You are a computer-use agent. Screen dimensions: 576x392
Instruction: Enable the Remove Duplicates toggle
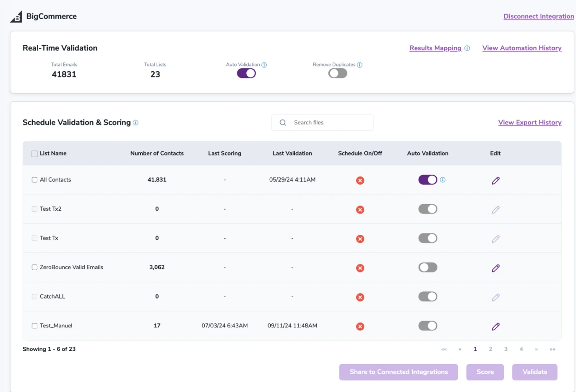coord(337,73)
